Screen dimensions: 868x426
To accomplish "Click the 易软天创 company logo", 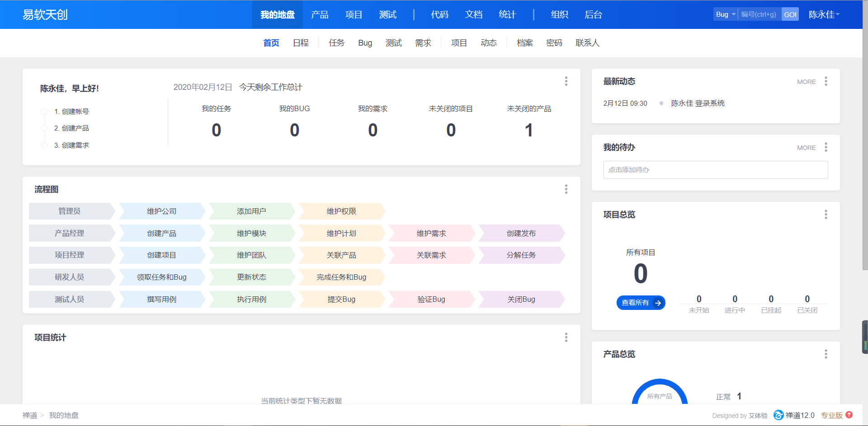I will point(45,14).
